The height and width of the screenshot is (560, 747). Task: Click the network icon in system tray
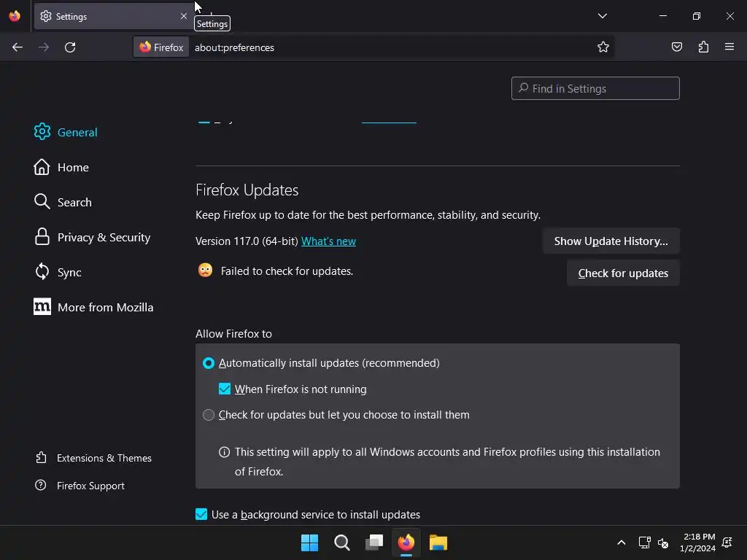point(644,542)
